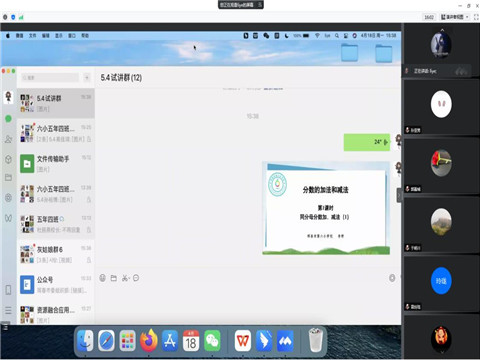This screenshot has height=360, width=480.
Task: Launch Firefox from the Dock
Action: [x=149, y=341]
